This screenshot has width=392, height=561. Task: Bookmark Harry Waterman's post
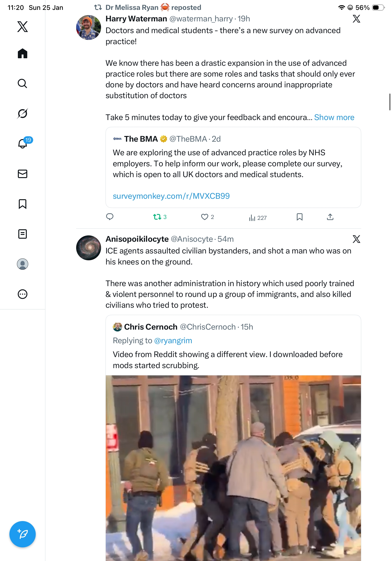299,217
